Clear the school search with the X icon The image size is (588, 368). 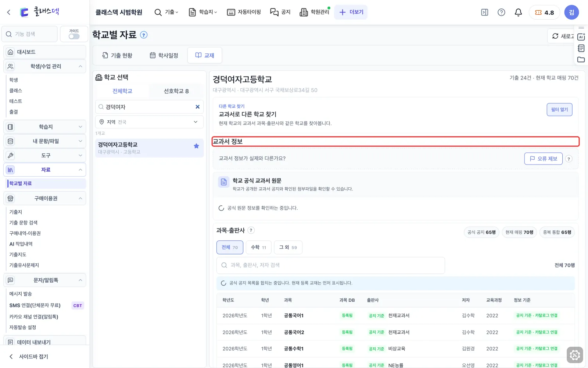[197, 107]
